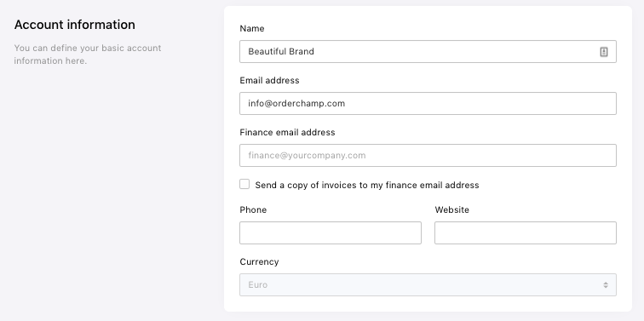Screen dimensions: 644x321
Task: Click the contact autofill icon in Name field
Action: [x=603, y=52]
